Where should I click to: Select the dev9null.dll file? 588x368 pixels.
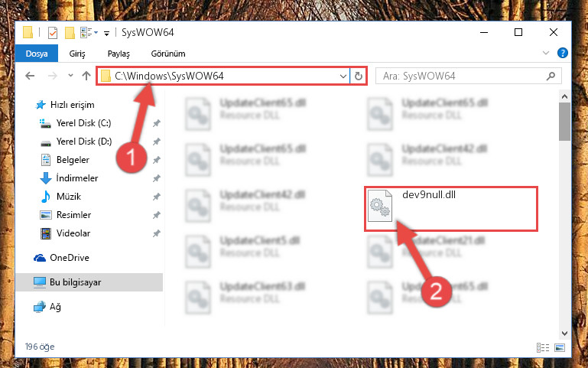pyautogui.click(x=451, y=209)
